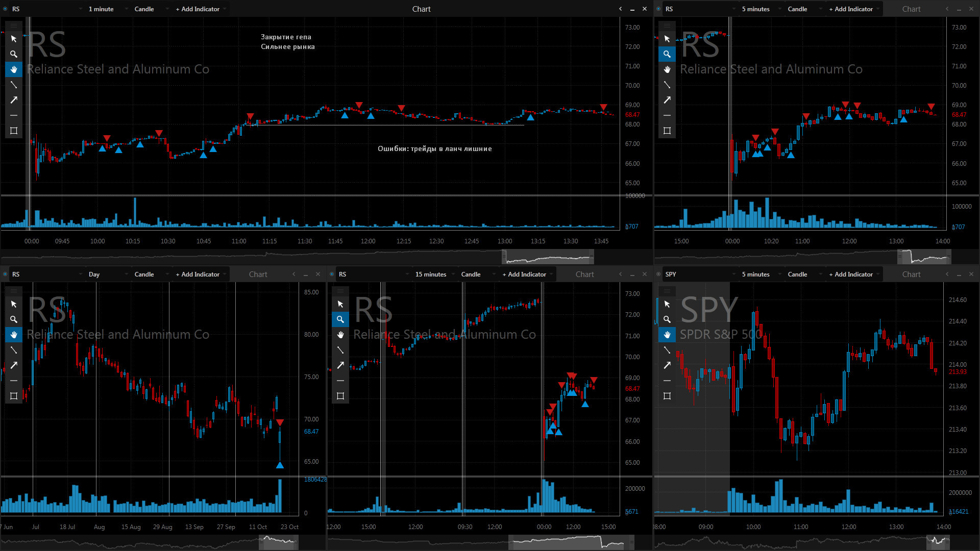
Task: Select rectangle tool in RS 5 minutes chart
Action: [x=667, y=131]
